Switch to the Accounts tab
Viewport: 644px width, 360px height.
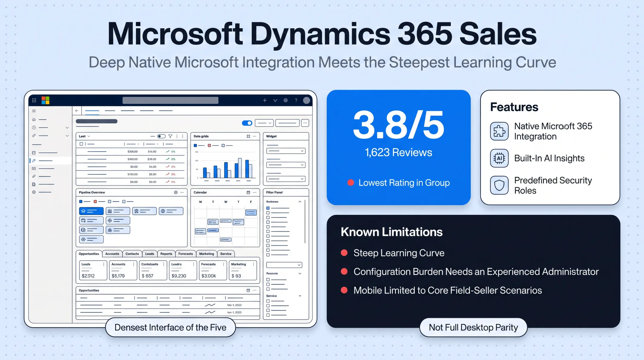point(112,254)
